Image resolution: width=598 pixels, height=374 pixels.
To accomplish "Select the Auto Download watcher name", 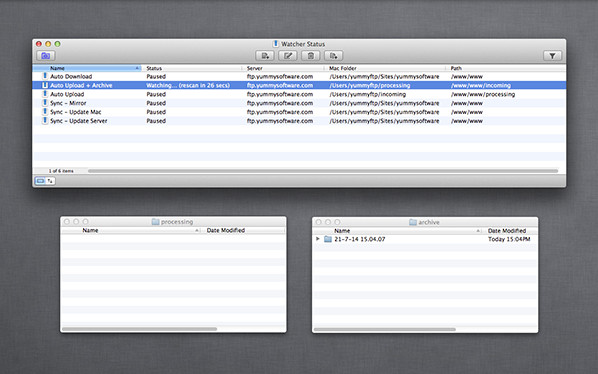I will [71, 76].
